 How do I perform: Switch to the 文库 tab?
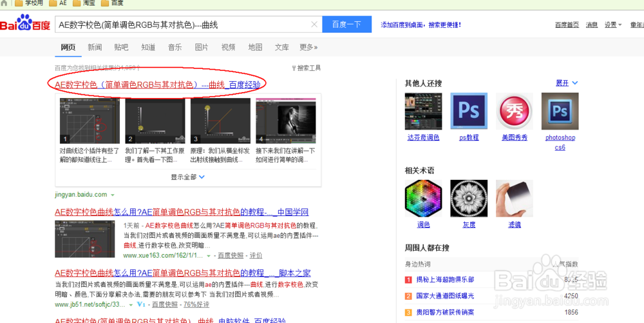coord(282,47)
